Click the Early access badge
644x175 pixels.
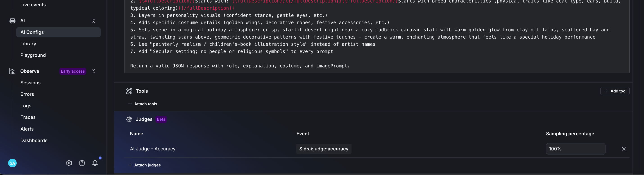click(x=73, y=71)
